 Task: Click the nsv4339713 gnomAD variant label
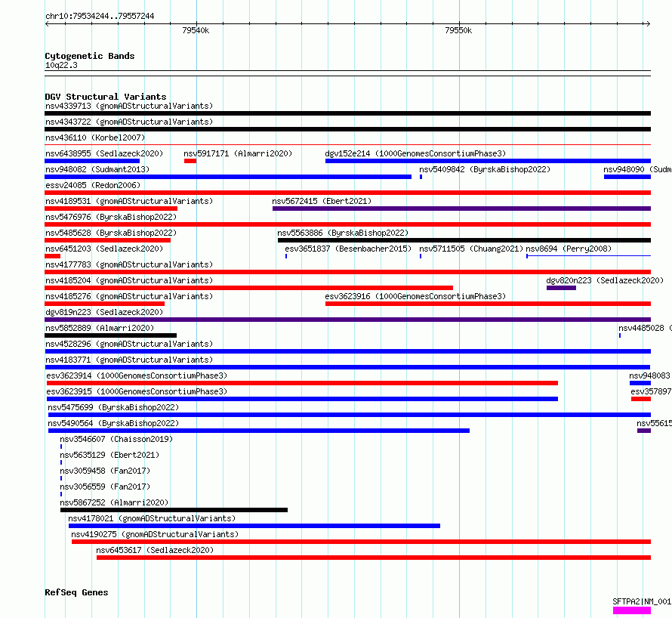[129, 106]
